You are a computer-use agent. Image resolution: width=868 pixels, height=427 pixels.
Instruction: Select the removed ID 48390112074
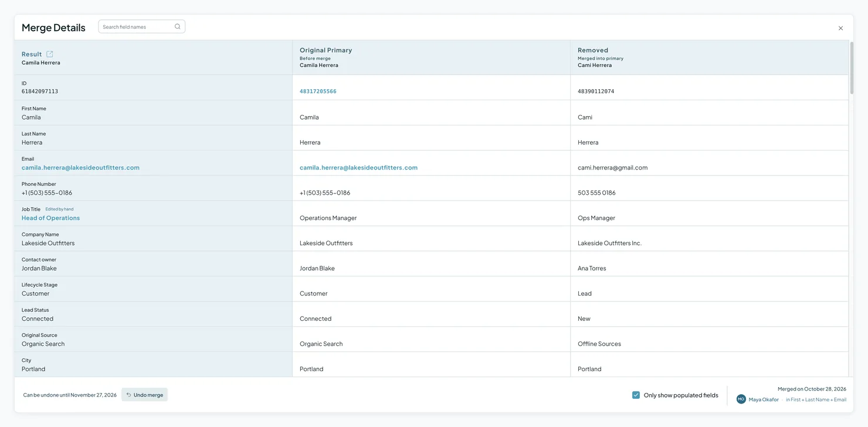[x=596, y=91]
